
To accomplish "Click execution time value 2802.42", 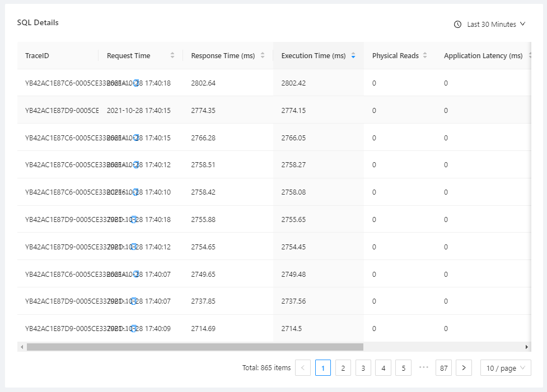I will [x=293, y=83].
